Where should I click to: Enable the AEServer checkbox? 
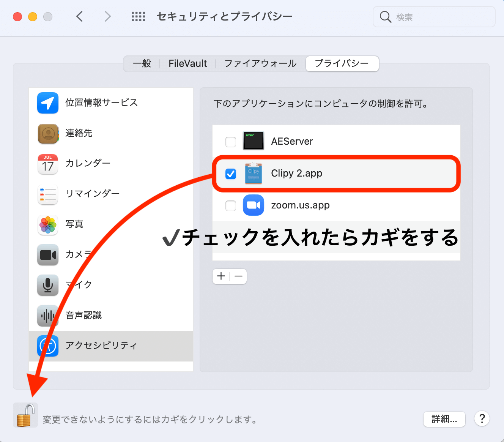pyautogui.click(x=230, y=142)
